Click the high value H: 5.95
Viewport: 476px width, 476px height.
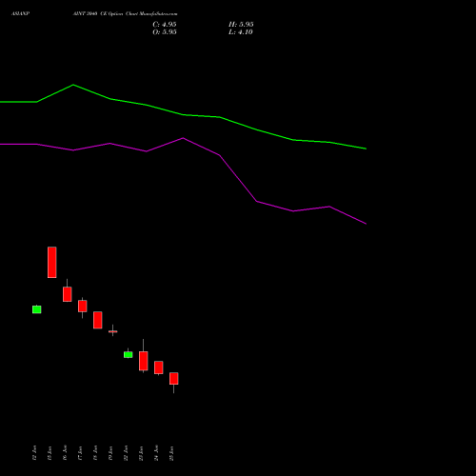[241, 25]
